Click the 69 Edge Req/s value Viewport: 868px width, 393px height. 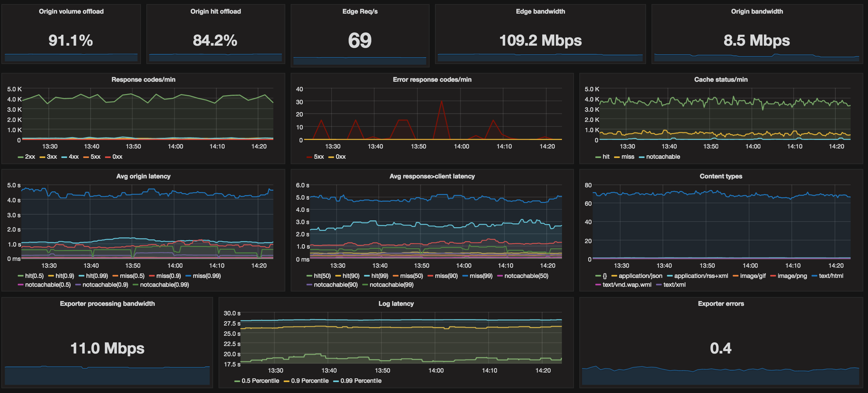(360, 41)
